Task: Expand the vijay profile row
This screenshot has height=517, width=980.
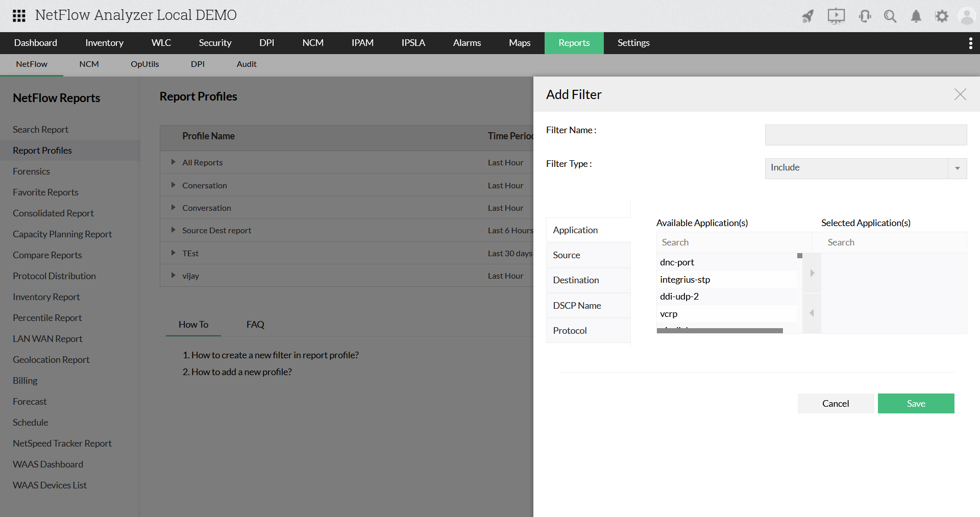Action: click(x=174, y=276)
